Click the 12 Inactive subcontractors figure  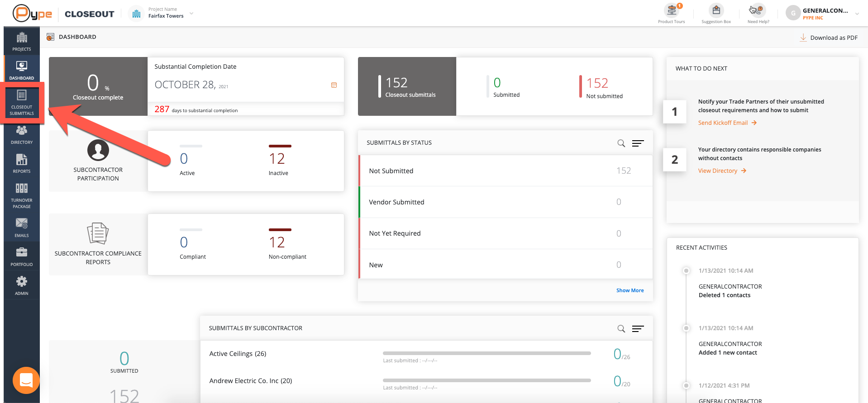277,159
